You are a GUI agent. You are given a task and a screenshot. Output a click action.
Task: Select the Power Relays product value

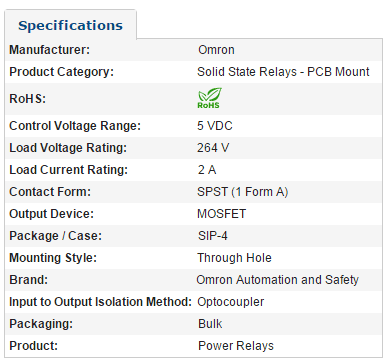point(236,346)
